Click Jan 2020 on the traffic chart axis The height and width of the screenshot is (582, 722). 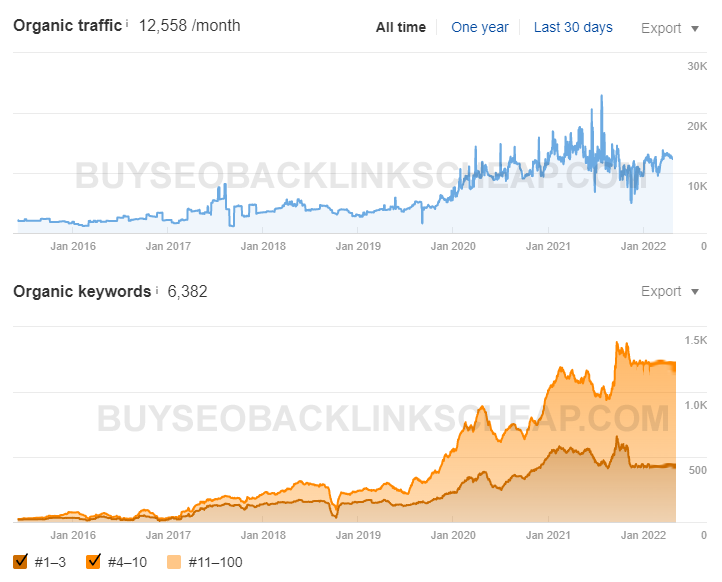tap(453, 246)
